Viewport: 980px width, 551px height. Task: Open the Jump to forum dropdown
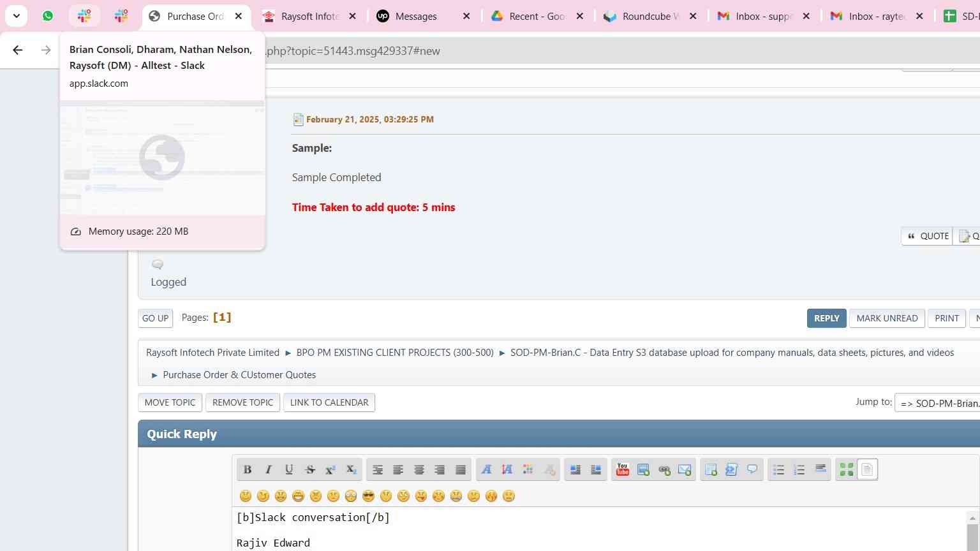tap(938, 403)
